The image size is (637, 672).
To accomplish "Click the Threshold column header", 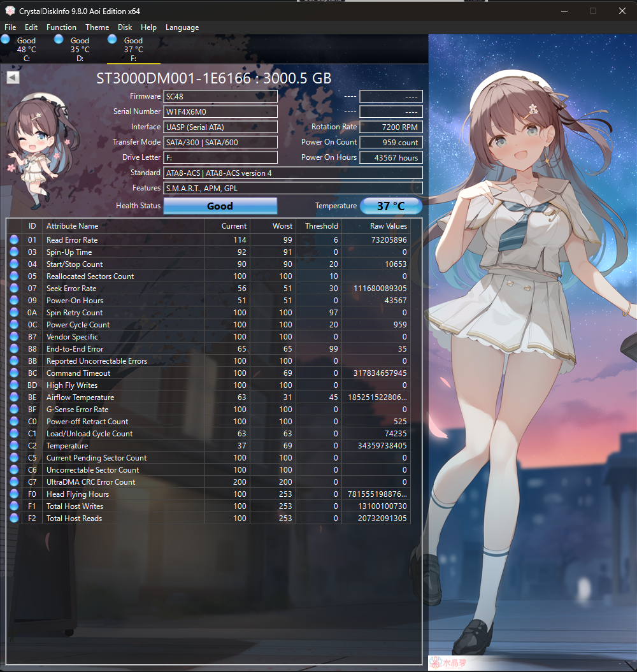I will tap(318, 226).
